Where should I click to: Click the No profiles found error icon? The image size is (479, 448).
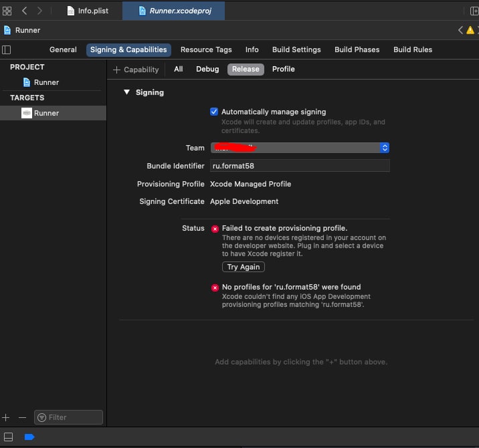pyautogui.click(x=215, y=288)
